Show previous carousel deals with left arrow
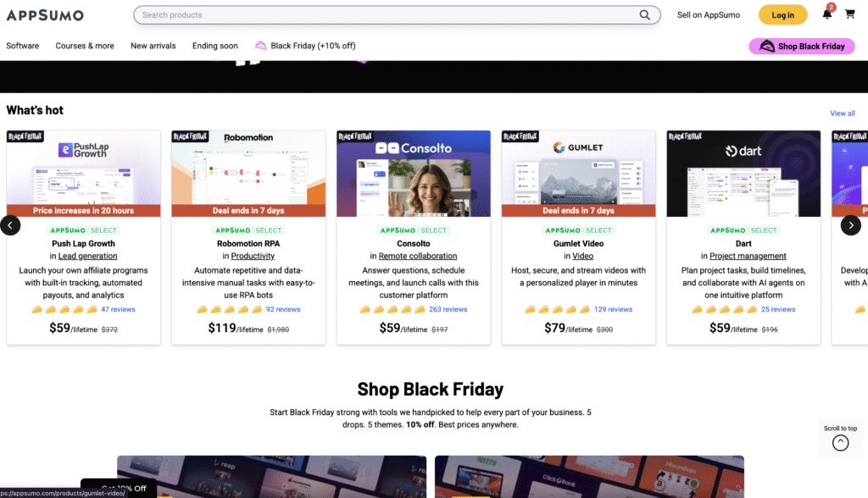 10,224
